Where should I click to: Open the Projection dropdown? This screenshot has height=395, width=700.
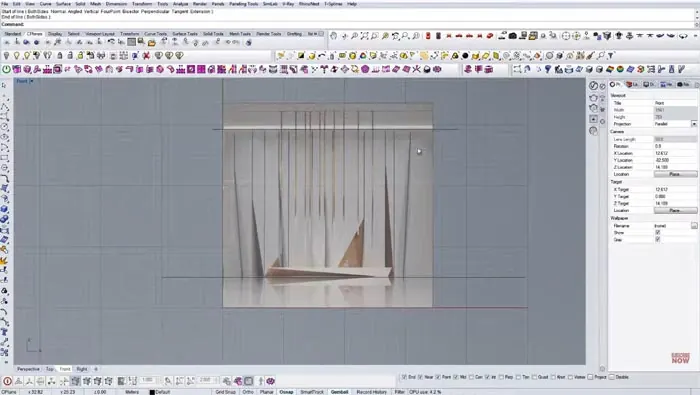(x=694, y=124)
